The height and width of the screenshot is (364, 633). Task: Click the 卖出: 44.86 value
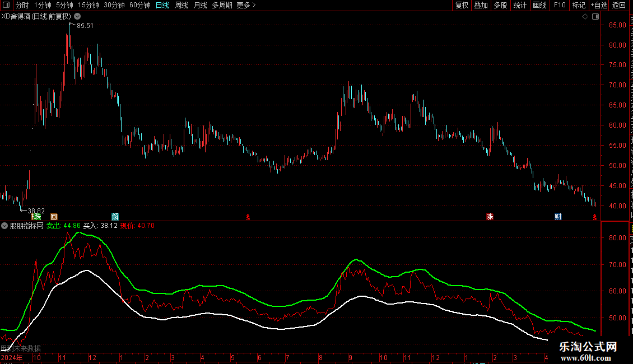pyautogui.click(x=63, y=226)
